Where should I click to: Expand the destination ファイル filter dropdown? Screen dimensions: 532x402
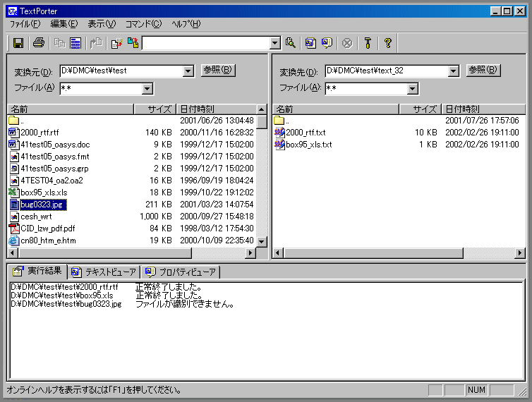click(412, 89)
